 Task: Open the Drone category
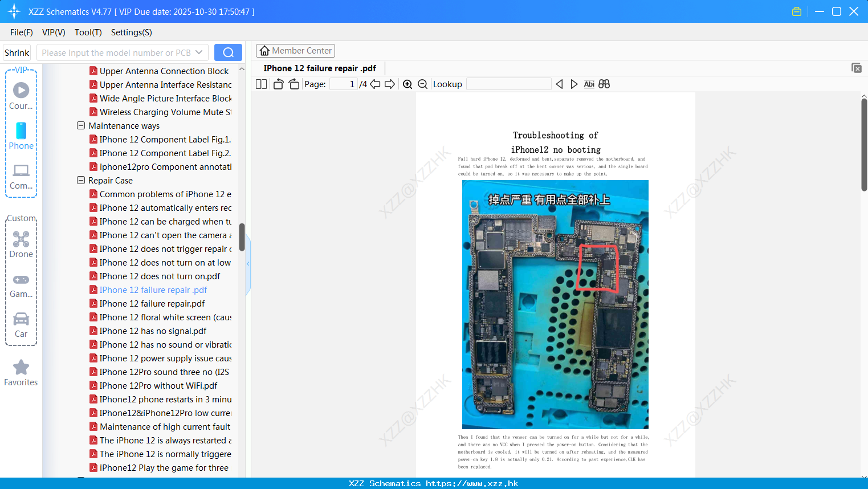click(21, 244)
